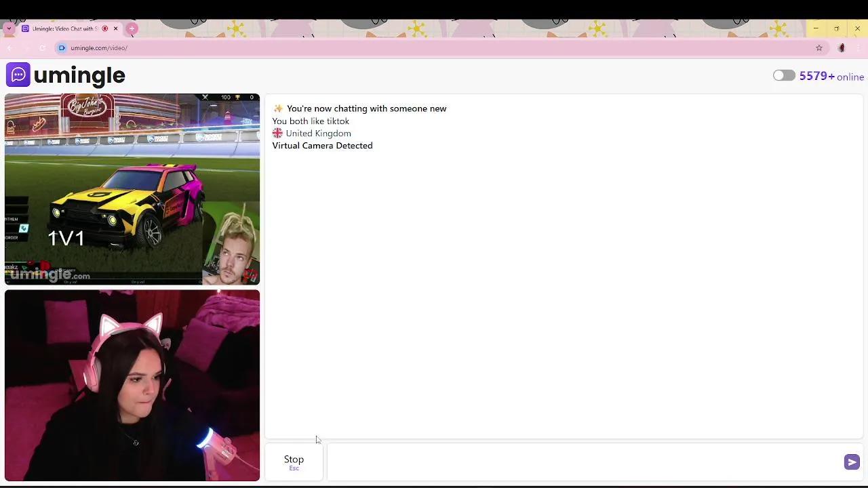This screenshot has height=488, width=868.
Task: Close the Umingle Video Chat tab
Action: coord(116,28)
